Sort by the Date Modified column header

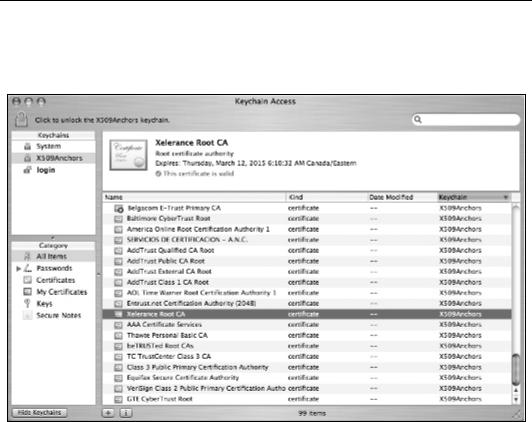click(402, 197)
